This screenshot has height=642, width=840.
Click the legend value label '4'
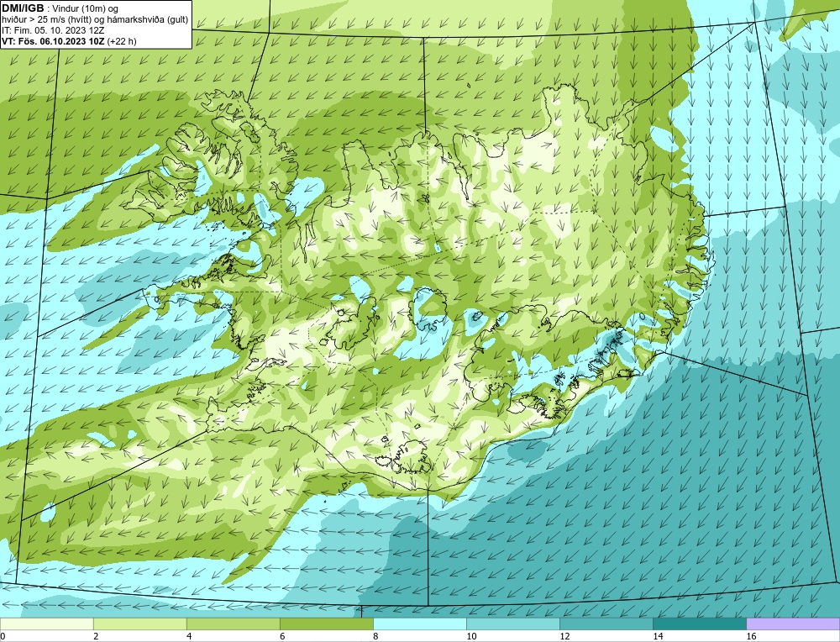click(x=189, y=636)
